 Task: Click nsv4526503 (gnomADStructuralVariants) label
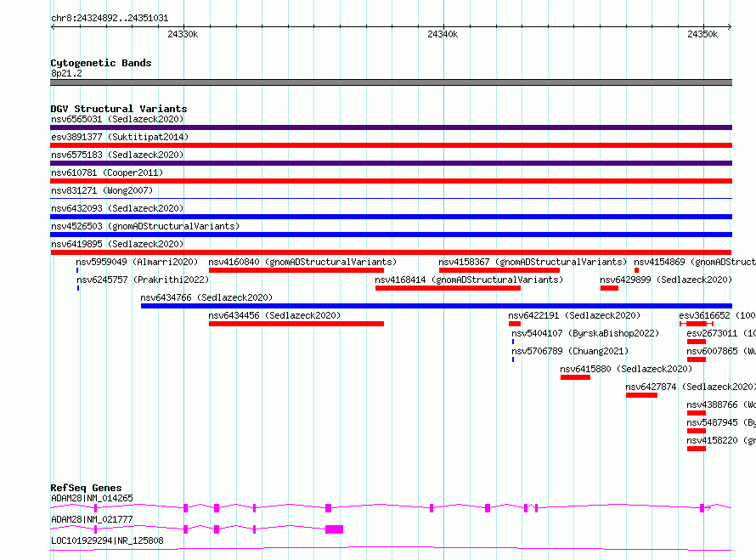pos(145,226)
